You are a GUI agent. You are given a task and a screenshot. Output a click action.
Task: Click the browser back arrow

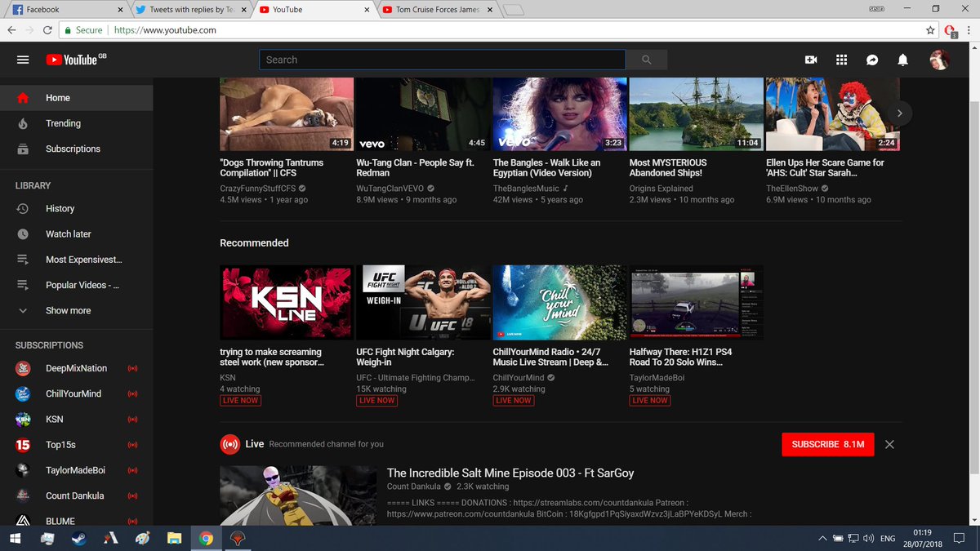[11, 30]
